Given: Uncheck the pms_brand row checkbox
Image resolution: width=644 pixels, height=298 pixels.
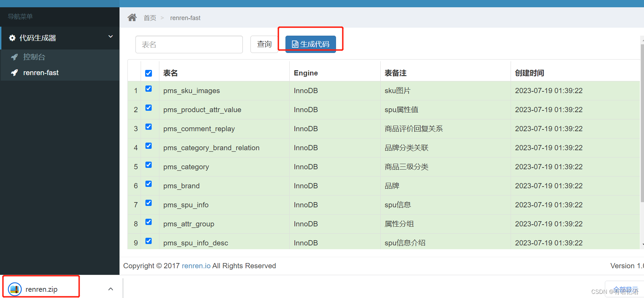Looking at the screenshot, I should 149,184.
